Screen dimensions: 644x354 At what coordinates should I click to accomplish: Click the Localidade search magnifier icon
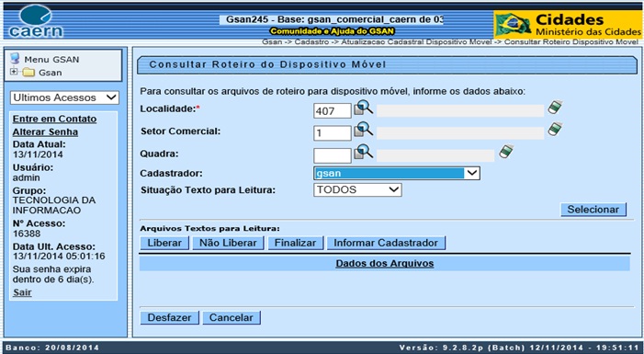[x=364, y=108]
